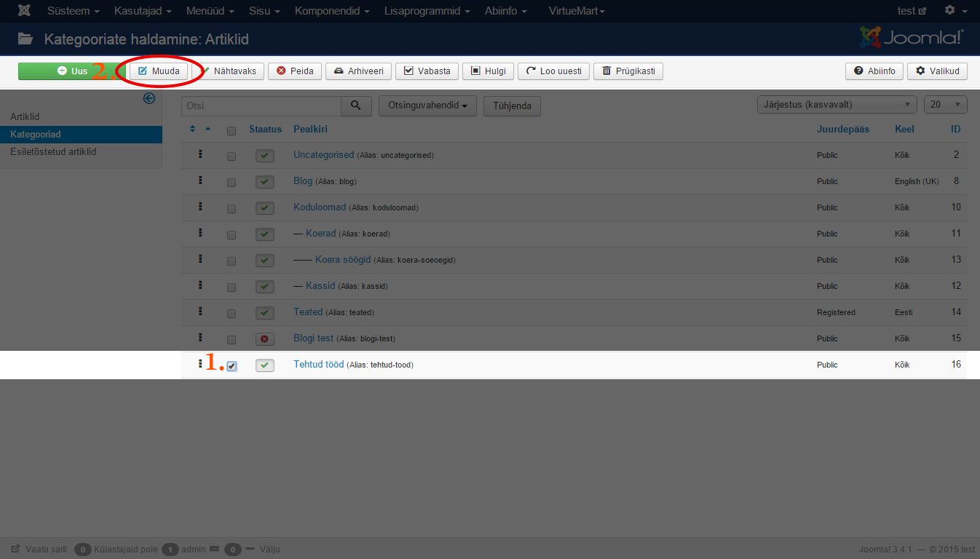980x559 pixels.
Task: Click Välju logout link in footer
Action: point(269,550)
